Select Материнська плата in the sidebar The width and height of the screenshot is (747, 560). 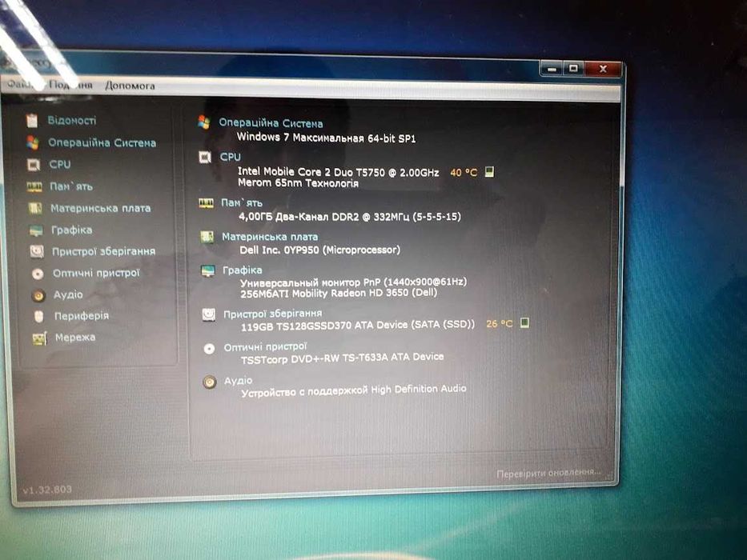[x=101, y=208]
